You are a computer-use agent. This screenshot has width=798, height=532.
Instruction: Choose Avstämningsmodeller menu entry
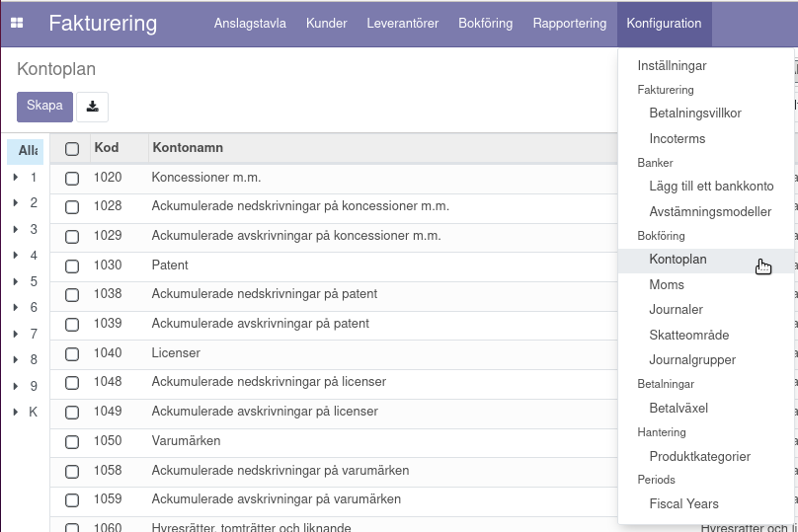[710, 211]
